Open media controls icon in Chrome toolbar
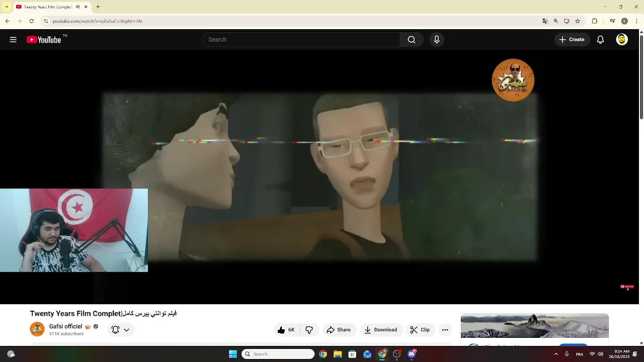 (612, 21)
